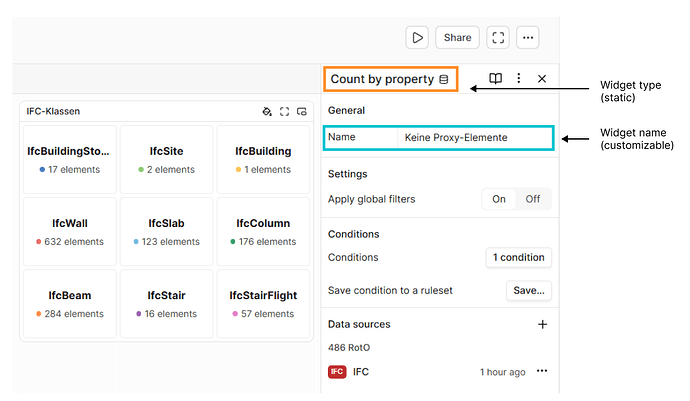The width and height of the screenshot is (690, 401).
Task: Click the 123 elements text
Action: point(171,242)
